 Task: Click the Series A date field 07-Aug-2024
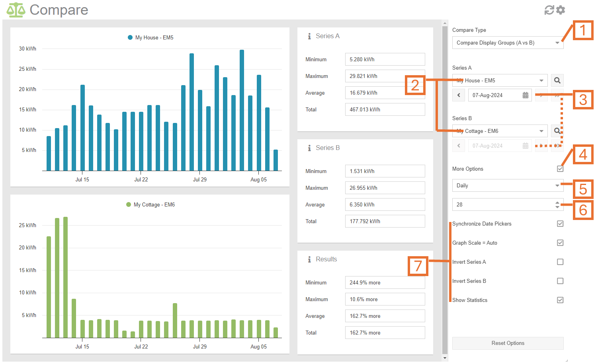[x=500, y=95]
